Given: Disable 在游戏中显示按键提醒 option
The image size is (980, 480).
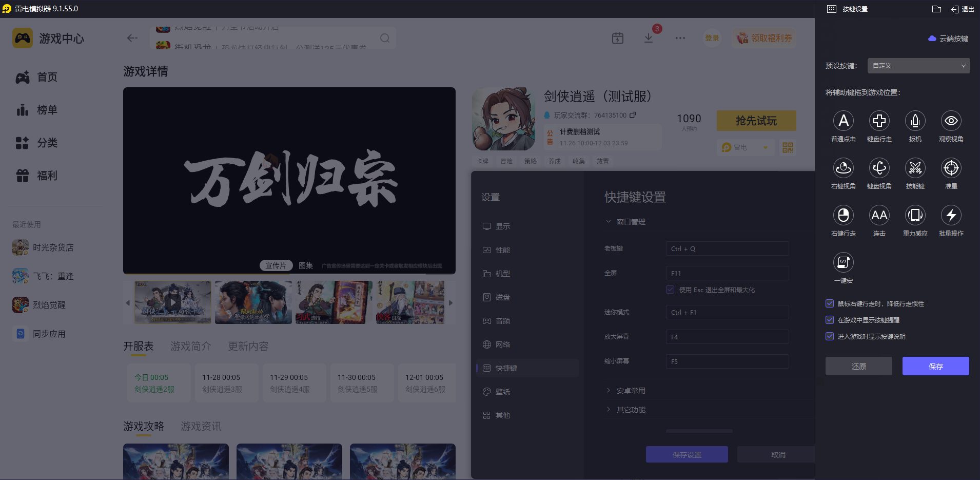Looking at the screenshot, I should click(x=830, y=320).
